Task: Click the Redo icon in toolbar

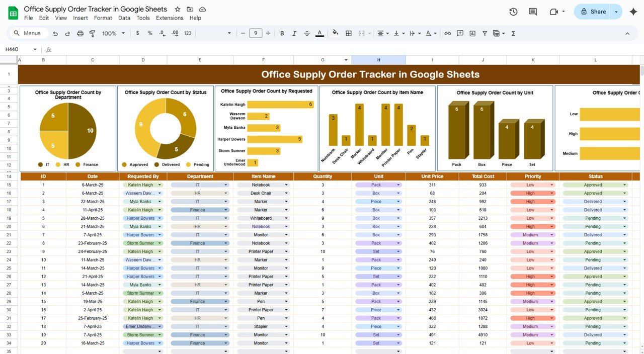Action: [67, 33]
